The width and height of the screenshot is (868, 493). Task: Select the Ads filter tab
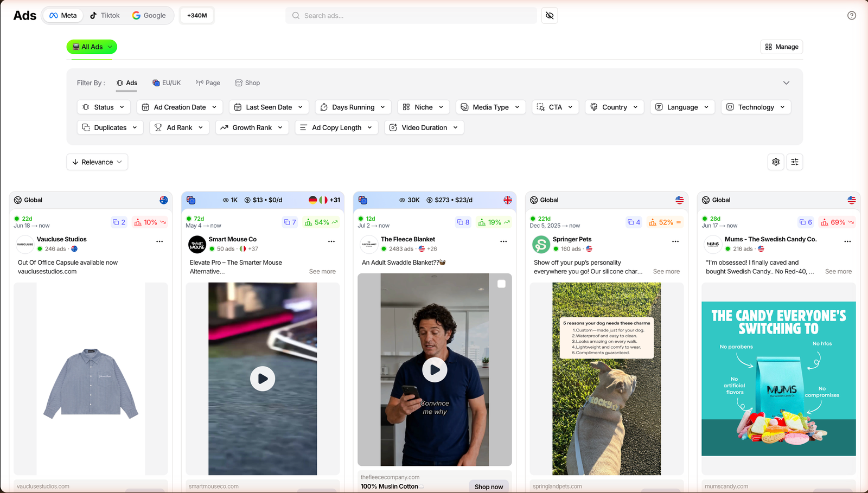coord(127,83)
